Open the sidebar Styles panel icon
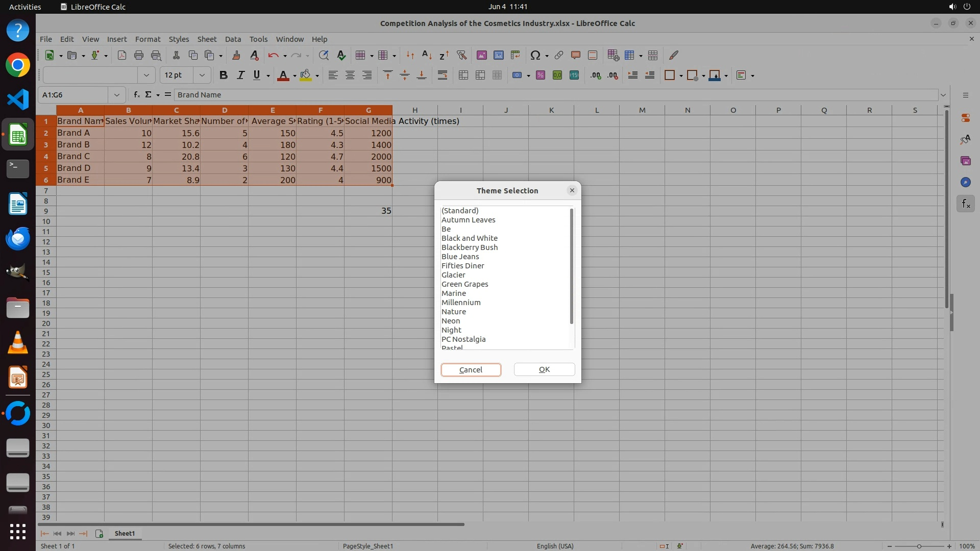The height and width of the screenshot is (551, 980). click(x=965, y=139)
